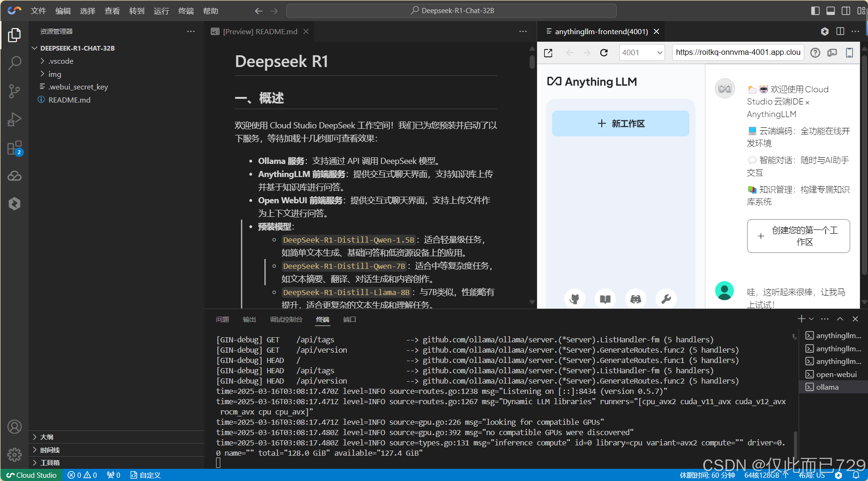Open the cloud icon in activity bar

15,176
